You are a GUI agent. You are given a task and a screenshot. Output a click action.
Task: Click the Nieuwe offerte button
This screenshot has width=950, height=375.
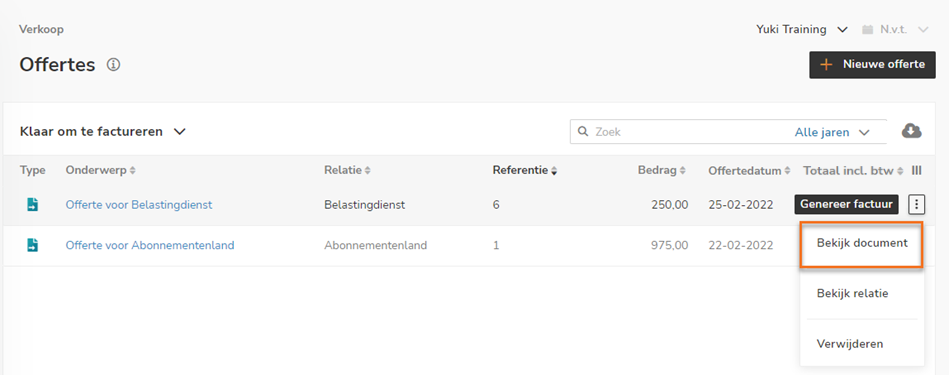tap(872, 65)
